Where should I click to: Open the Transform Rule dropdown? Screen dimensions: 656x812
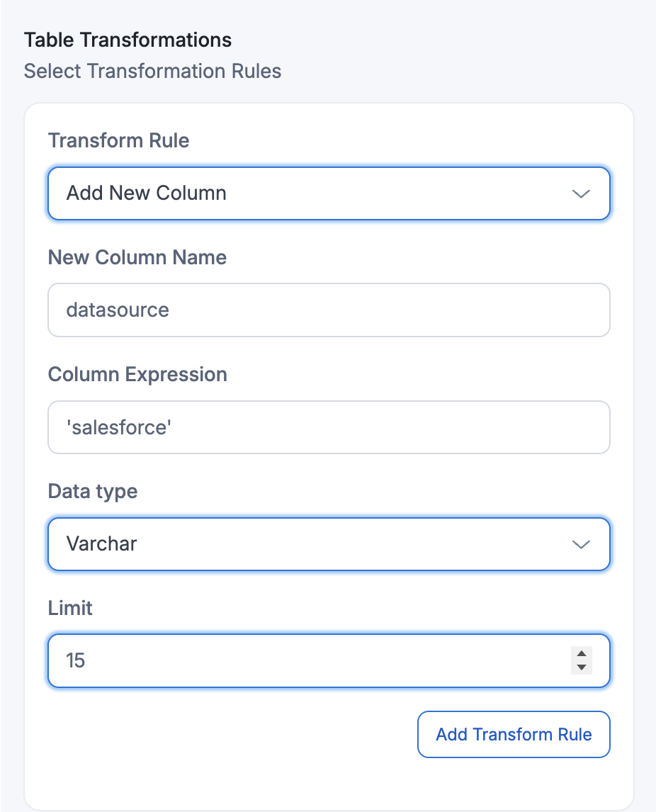(329, 193)
